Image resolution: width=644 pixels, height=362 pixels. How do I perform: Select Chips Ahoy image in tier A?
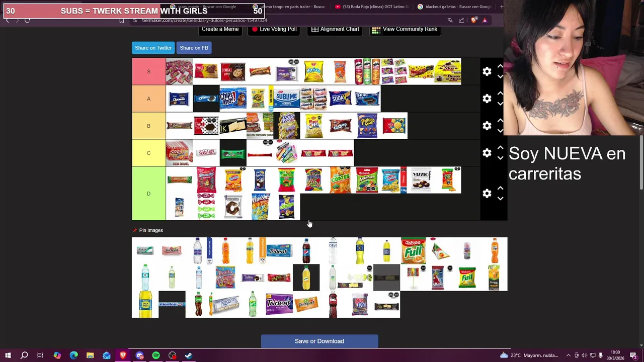click(233, 99)
